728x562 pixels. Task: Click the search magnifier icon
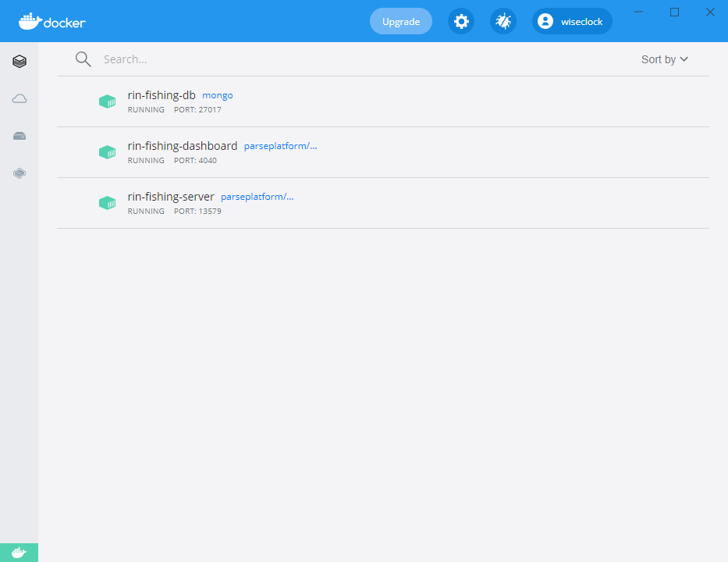(83, 59)
